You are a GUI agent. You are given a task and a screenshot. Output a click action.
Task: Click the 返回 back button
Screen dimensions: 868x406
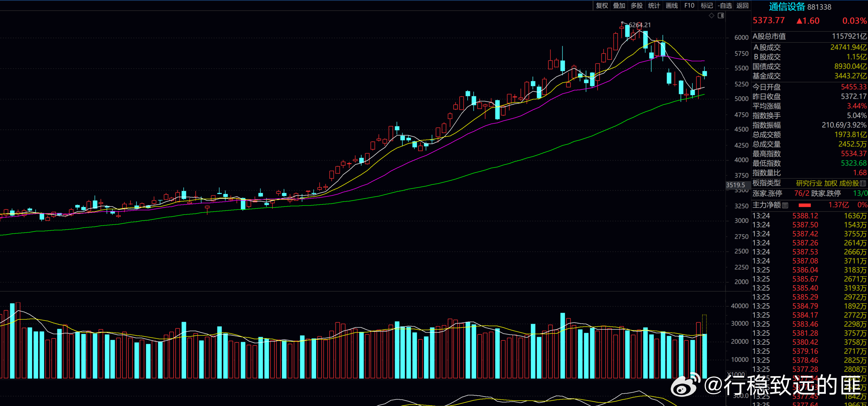click(x=742, y=5)
